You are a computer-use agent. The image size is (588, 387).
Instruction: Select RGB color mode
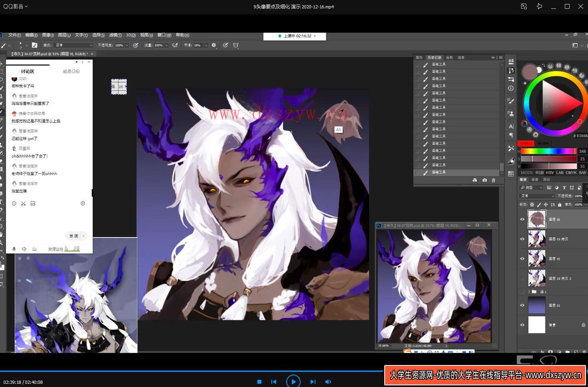click(x=540, y=173)
